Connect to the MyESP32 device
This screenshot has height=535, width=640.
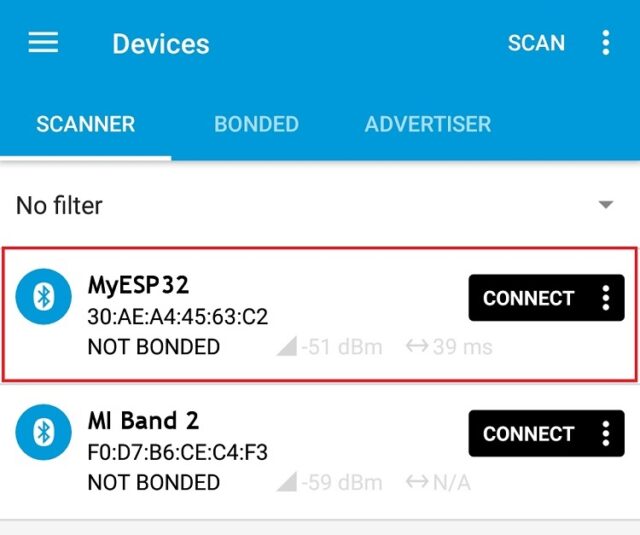529,298
